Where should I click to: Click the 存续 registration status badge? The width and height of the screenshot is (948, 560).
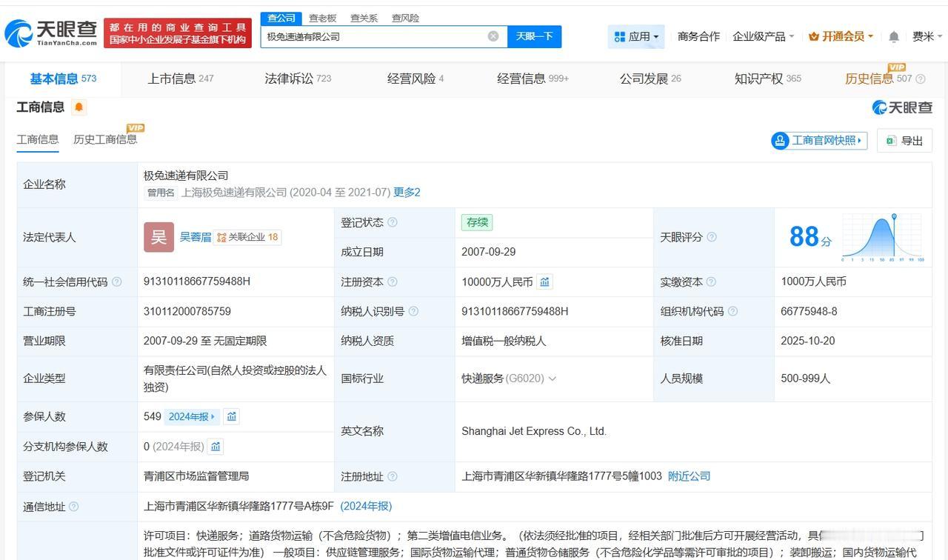477,222
